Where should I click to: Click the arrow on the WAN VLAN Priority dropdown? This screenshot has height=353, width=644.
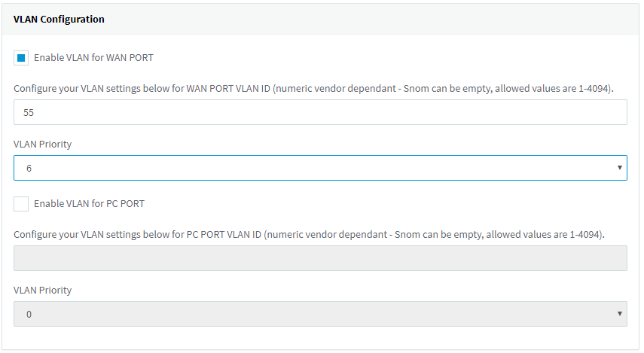pos(619,168)
